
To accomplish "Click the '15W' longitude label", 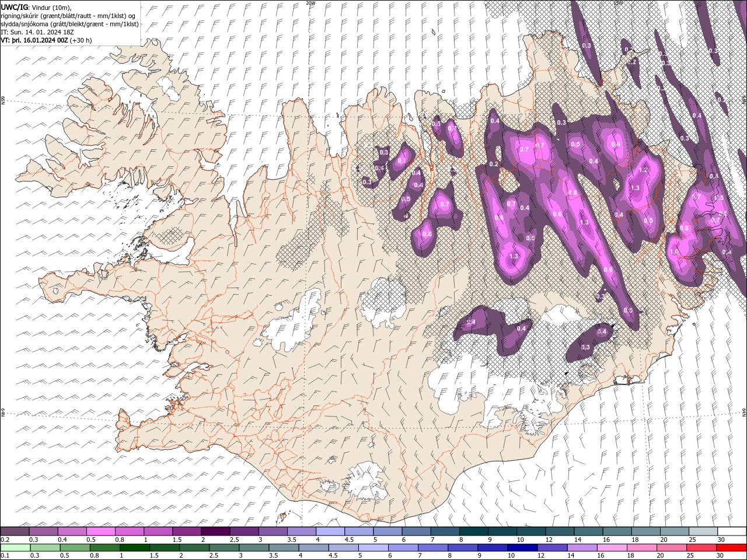I will [x=618, y=3].
